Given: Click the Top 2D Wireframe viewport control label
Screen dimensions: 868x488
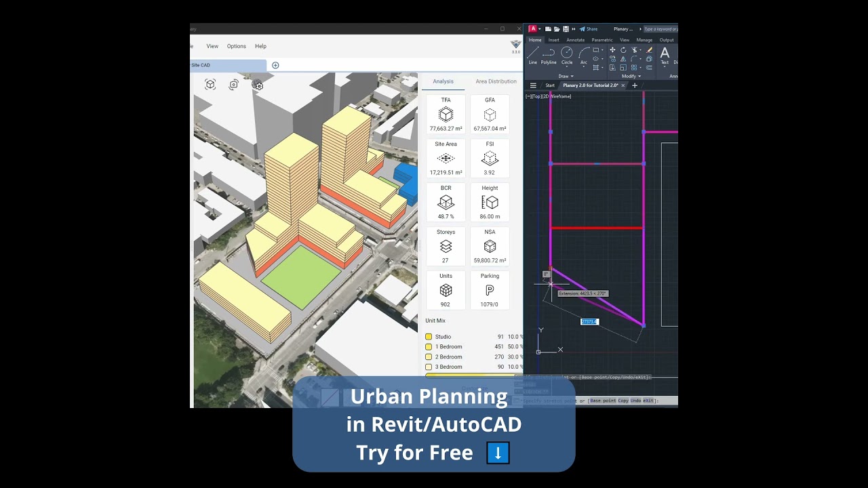Looking at the screenshot, I should [549, 96].
